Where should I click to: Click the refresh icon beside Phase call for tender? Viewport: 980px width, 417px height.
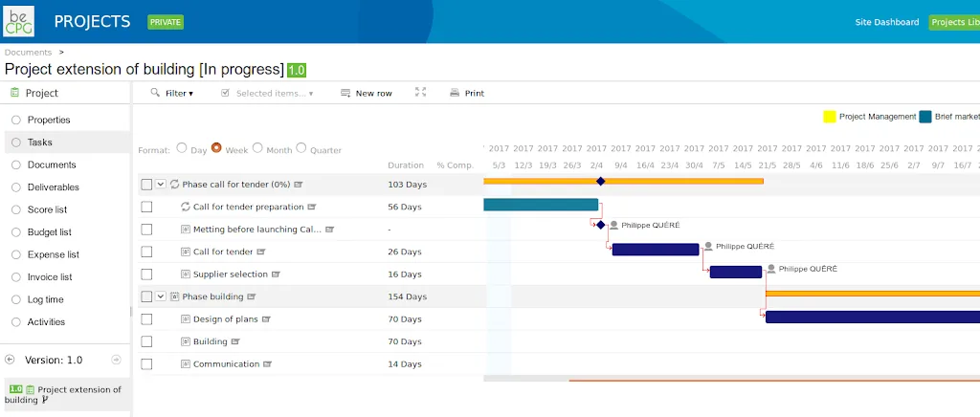pos(174,185)
